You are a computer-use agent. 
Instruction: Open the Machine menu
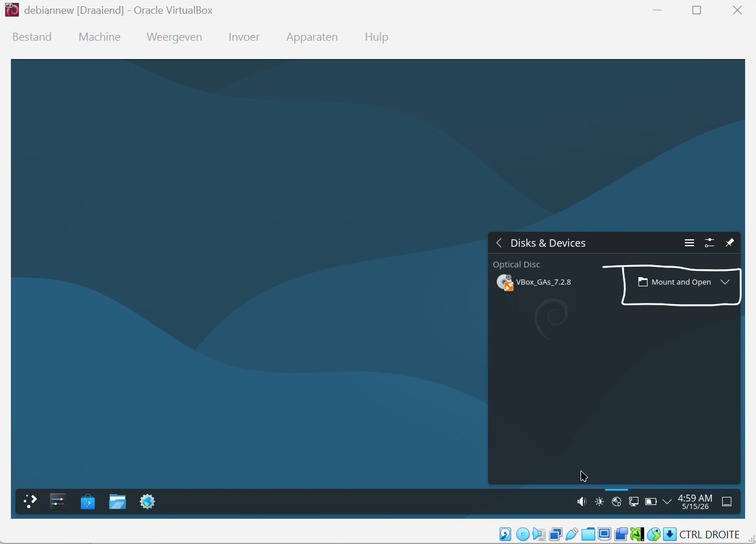tap(99, 37)
